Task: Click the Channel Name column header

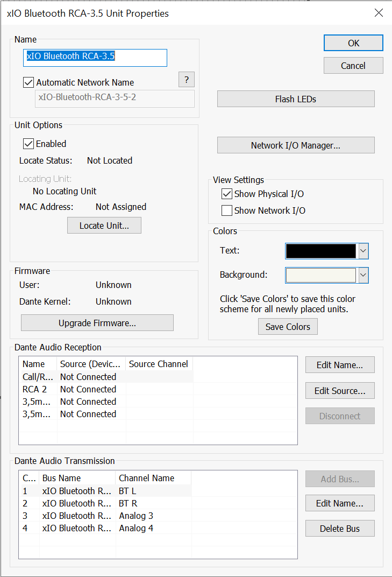Action: (153, 478)
